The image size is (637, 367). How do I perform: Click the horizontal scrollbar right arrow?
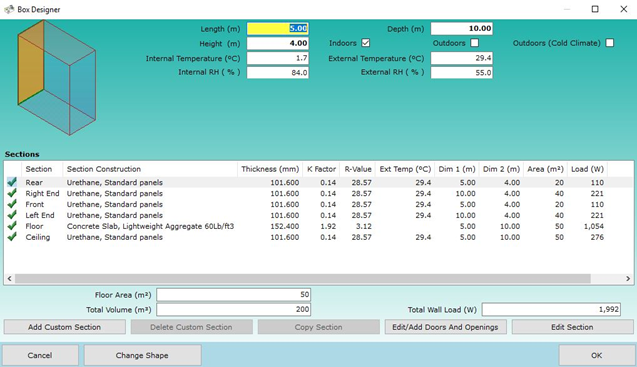tap(628, 278)
